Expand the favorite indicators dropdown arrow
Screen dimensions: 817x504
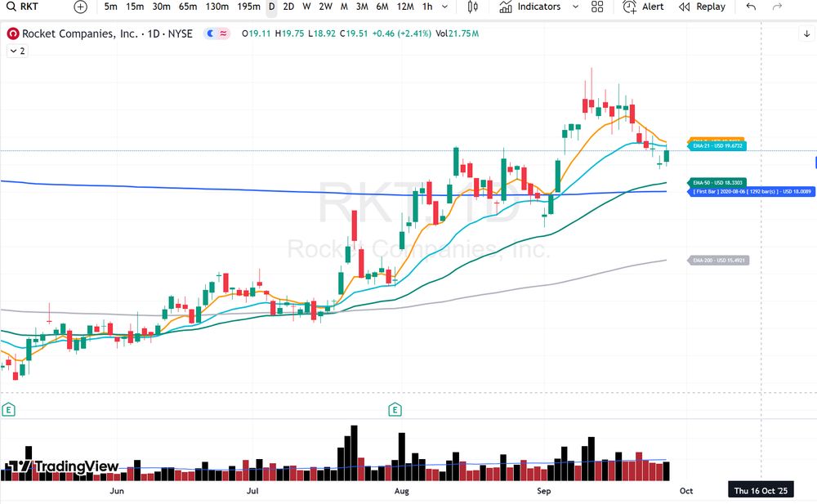click(575, 7)
